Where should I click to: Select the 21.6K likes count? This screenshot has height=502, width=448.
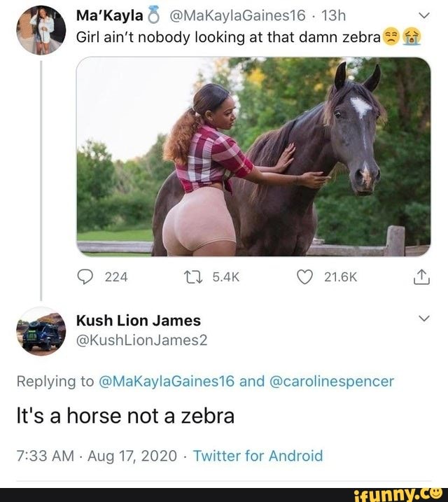click(x=341, y=277)
